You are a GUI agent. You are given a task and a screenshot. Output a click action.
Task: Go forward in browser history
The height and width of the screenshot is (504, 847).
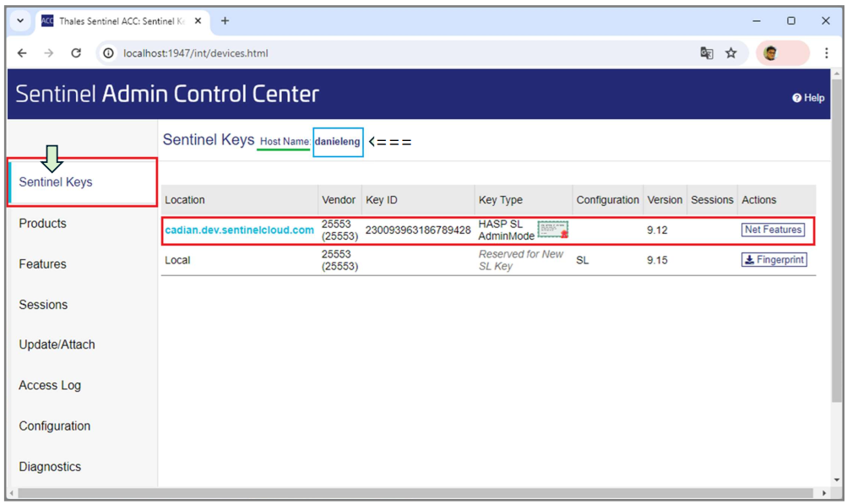(x=49, y=53)
